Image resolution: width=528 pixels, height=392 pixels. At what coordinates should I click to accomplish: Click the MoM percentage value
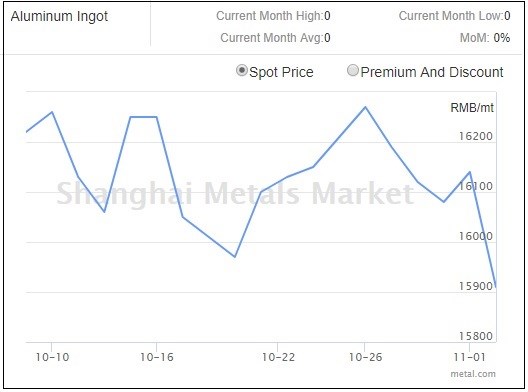[x=501, y=38]
